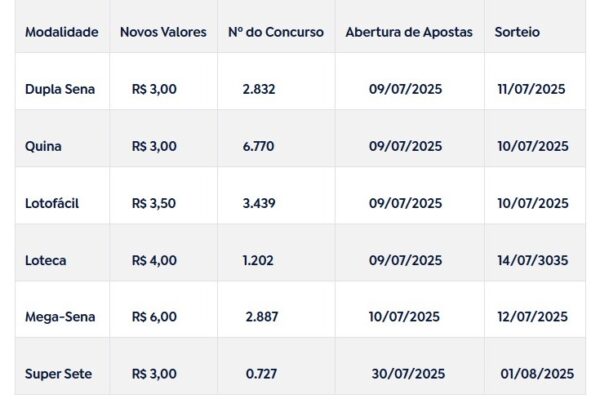Image resolution: width=600 pixels, height=403 pixels.
Task: Select the 30/07/2025 opening date
Action: [x=406, y=374]
